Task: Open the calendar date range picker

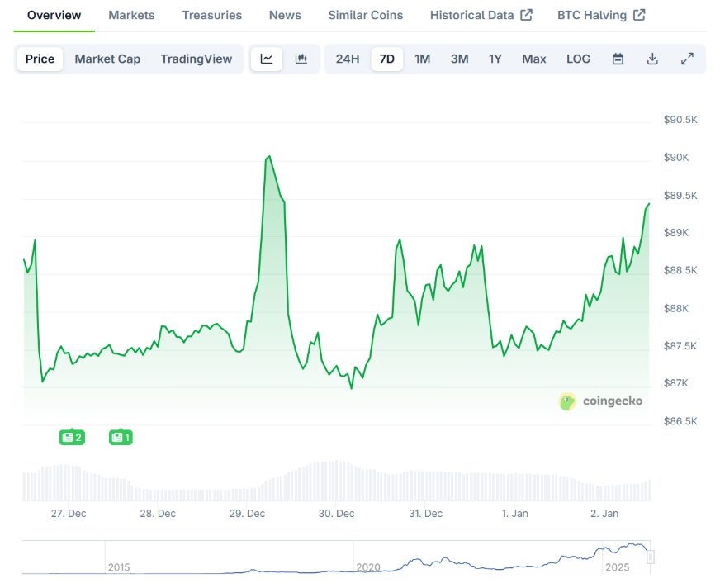Action: point(618,59)
